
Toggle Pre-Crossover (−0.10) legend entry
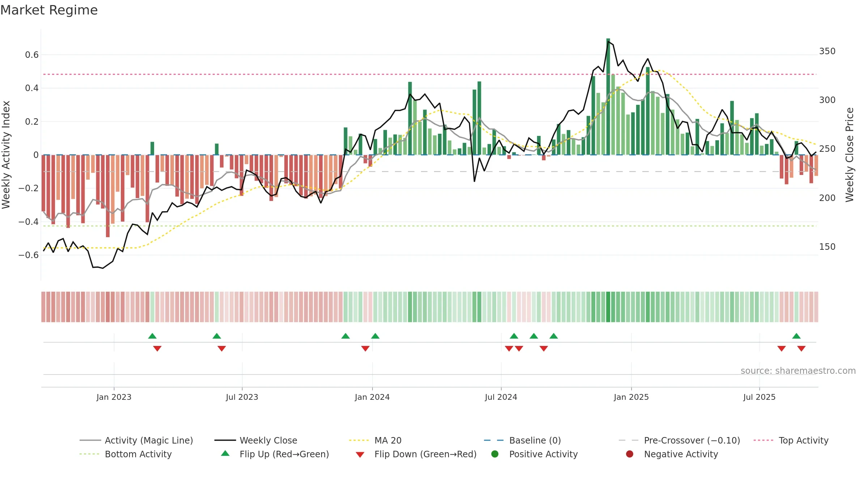click(x=679, y=440)
